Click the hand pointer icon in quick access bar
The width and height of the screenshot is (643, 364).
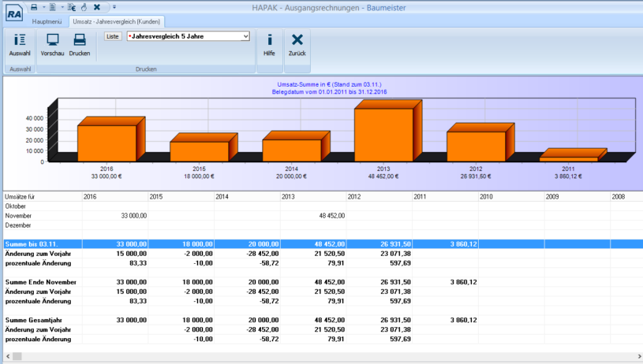click(84, 7)
